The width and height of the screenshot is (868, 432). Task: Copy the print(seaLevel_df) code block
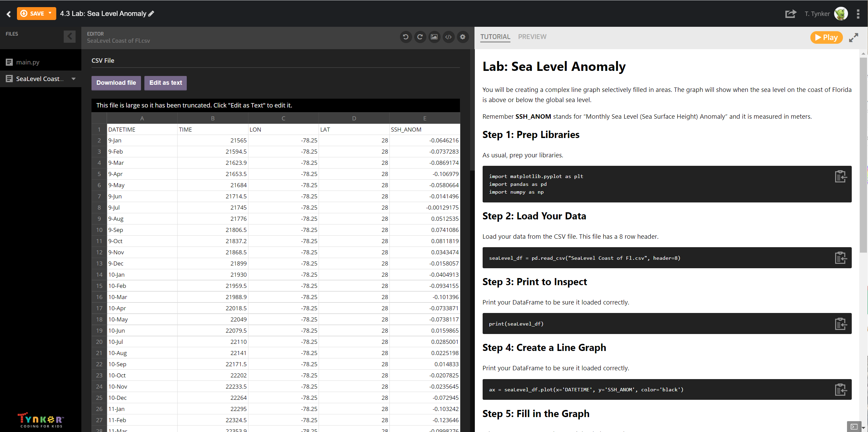pos(841,323)
